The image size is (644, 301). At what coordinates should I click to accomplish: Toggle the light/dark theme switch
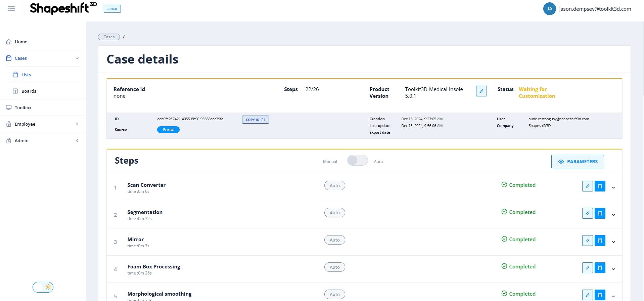(43, 287)
